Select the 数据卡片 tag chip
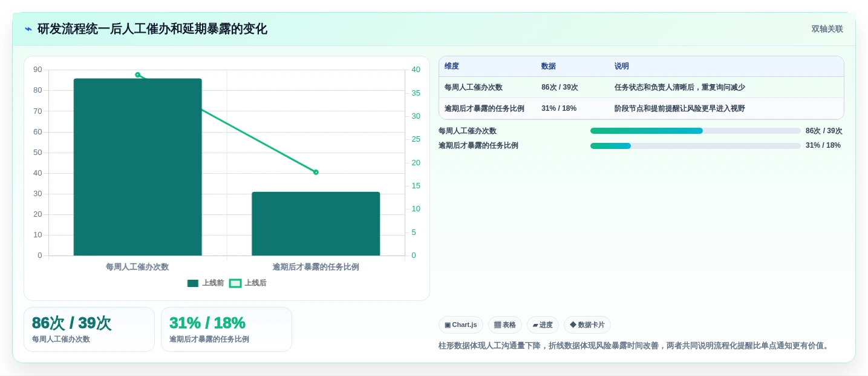This screenshot has height=376, width=868. 587,325
